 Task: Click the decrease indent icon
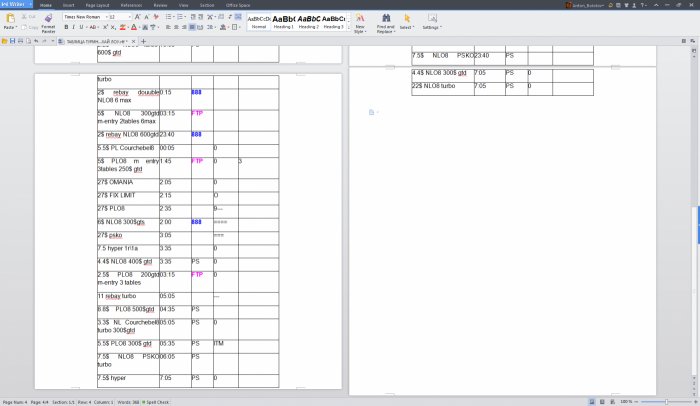click(193, 17)
